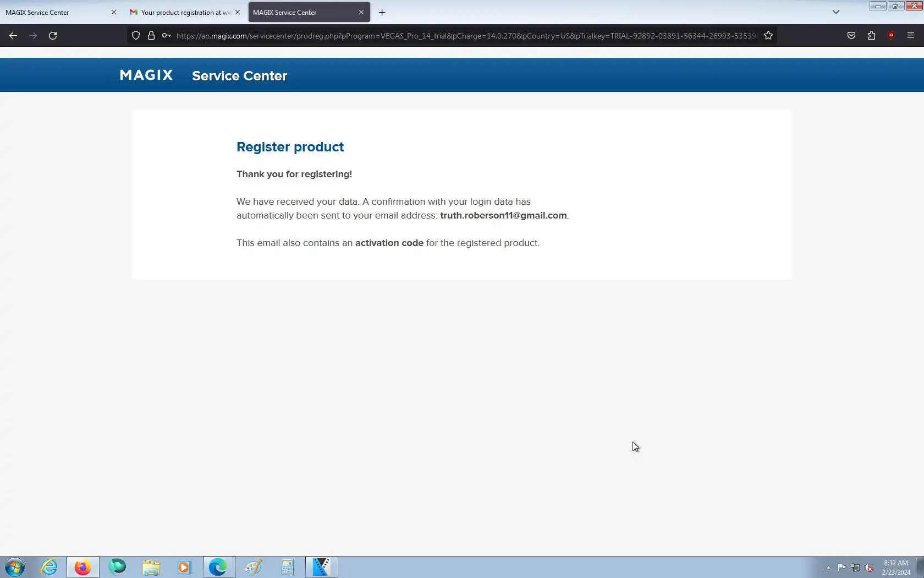The image size is (924, 578).
Task: Open the tracking protection shield icon
Action: coord(136,35)
